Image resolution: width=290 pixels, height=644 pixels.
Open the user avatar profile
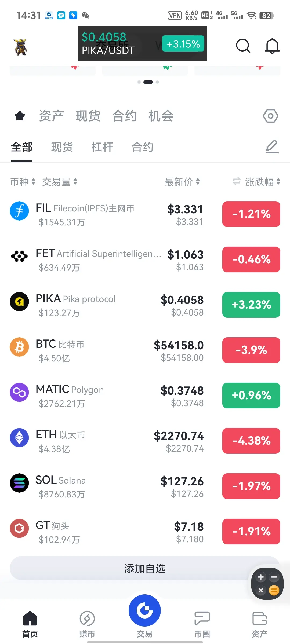[21, 47]
